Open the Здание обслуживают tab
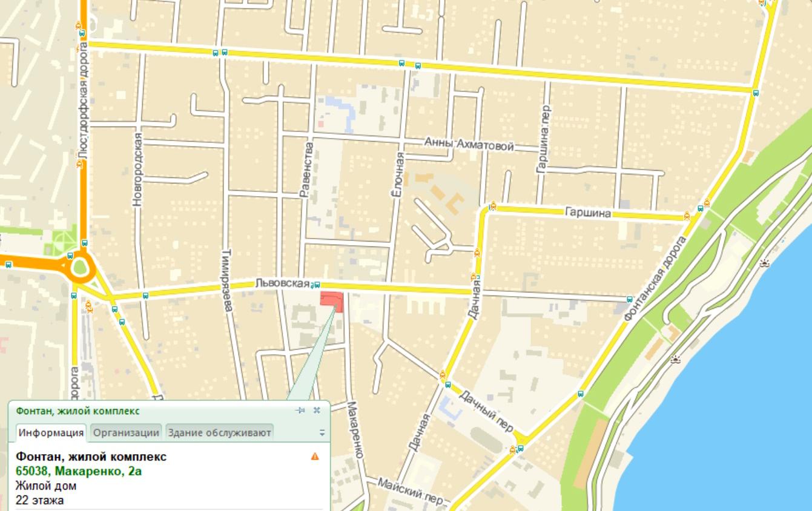 pyautogui.click(x=219, y=432)
